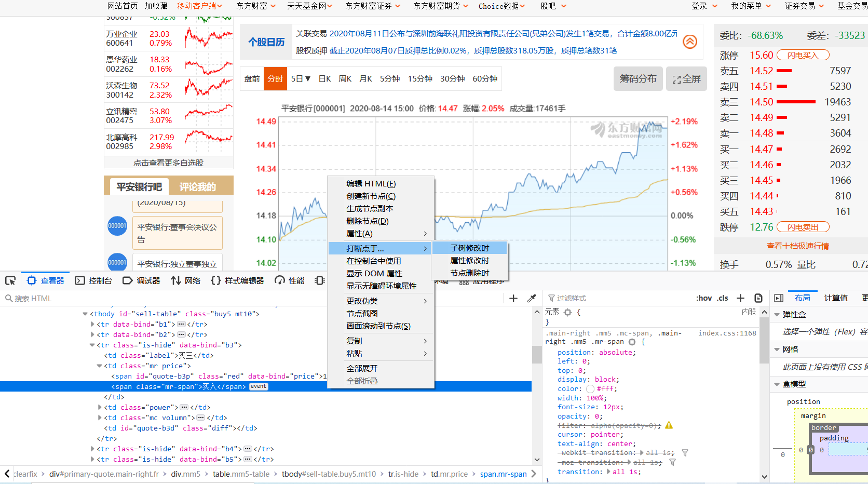Viewport: 868px width, 484px height.
Task: Pick a color with the eyedropper icon
Action: click(x=531, y=298)
